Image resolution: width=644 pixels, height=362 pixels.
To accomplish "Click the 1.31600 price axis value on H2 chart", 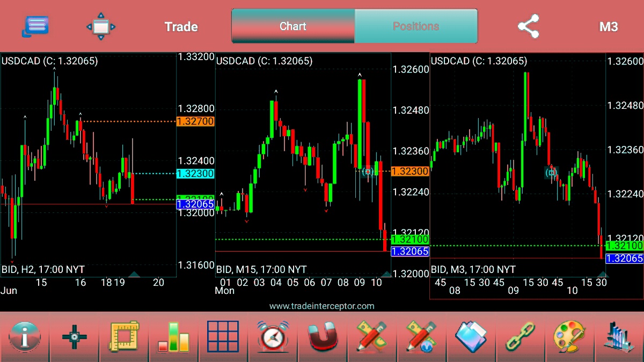I will [x=196, y=265].
